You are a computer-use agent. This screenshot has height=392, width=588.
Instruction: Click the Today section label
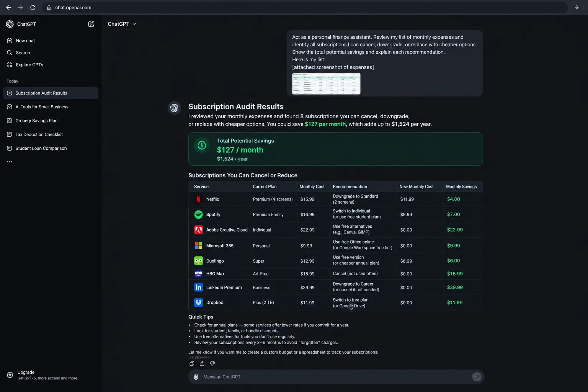click(x=12, y=81)
